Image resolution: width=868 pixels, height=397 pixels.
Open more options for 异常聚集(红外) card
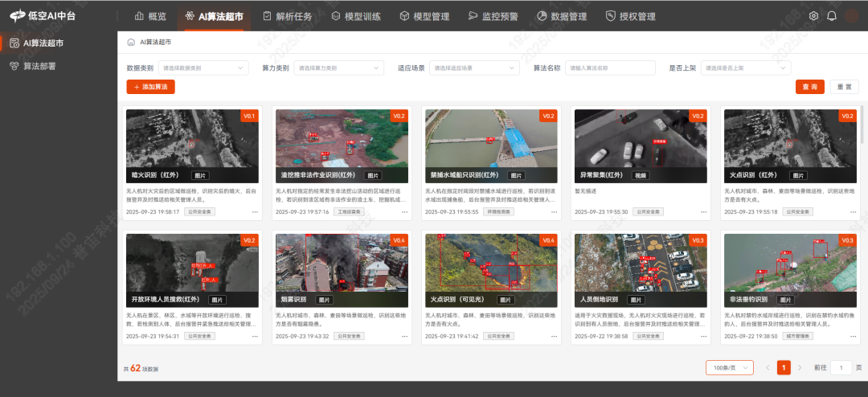(703, 212)
